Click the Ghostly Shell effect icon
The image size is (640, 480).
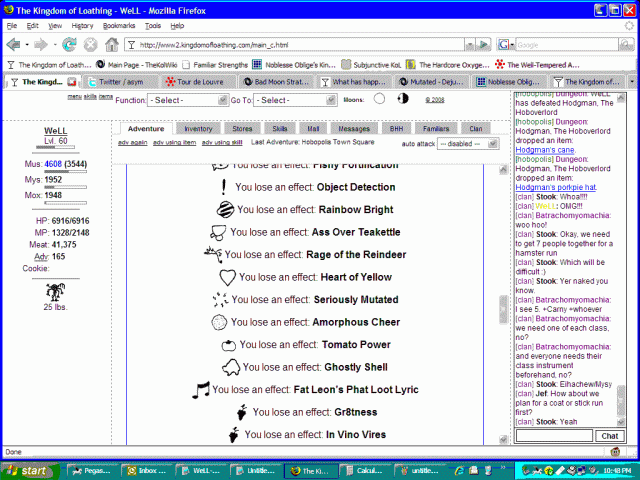pos(230,367)
